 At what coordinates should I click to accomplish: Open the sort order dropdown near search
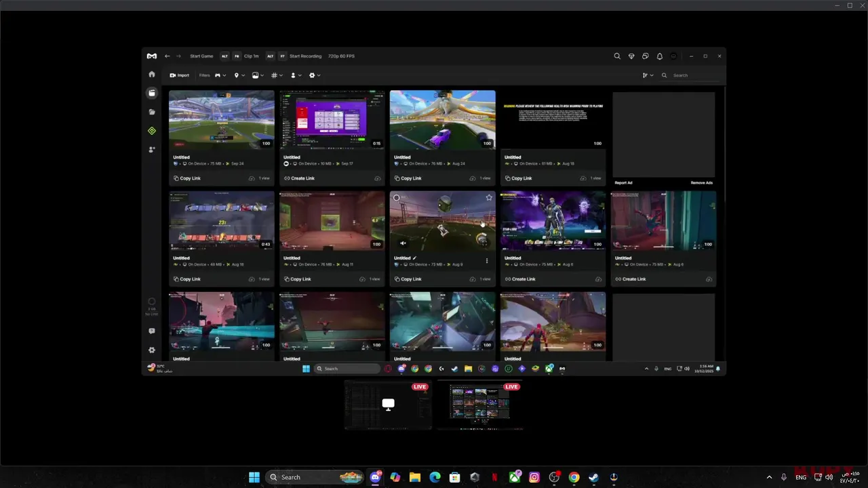(648, 75)
